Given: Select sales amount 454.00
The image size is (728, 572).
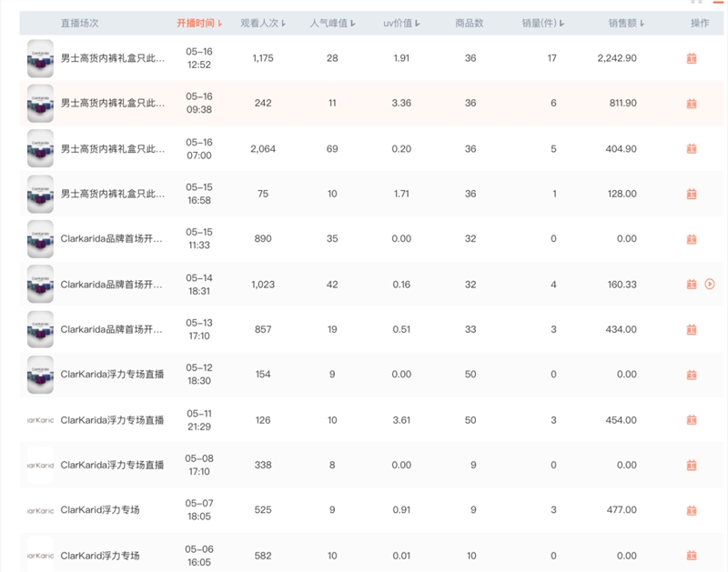Looking at the screenshot, I should (622, 420).
